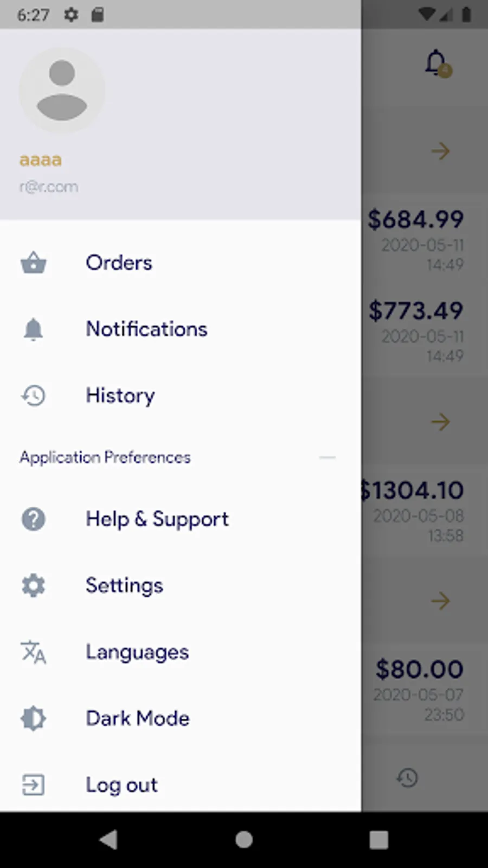Tap the Log out exit icon
The width and height of the screenshot is (488, 868).
(33, 785)
